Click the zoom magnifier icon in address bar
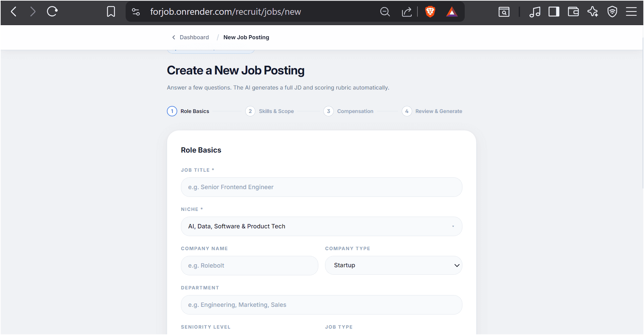The image size is (644, 335). coord(385,12)
